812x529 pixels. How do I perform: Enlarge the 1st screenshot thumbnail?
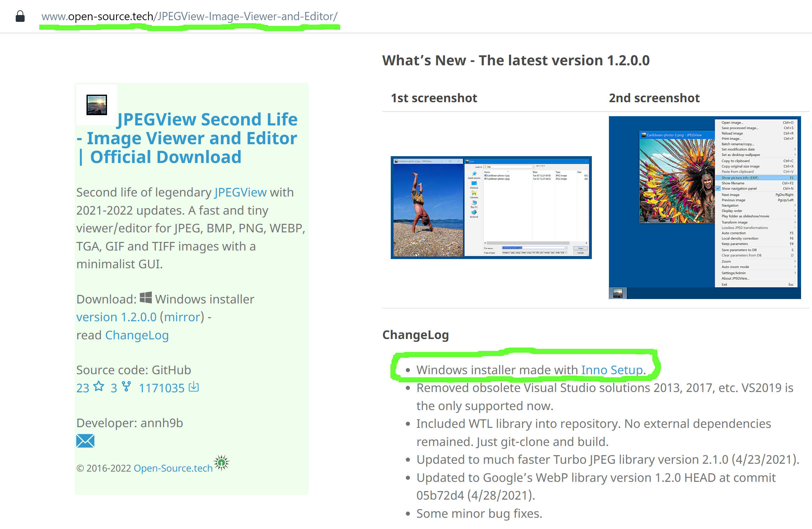[x=491, y=207]
